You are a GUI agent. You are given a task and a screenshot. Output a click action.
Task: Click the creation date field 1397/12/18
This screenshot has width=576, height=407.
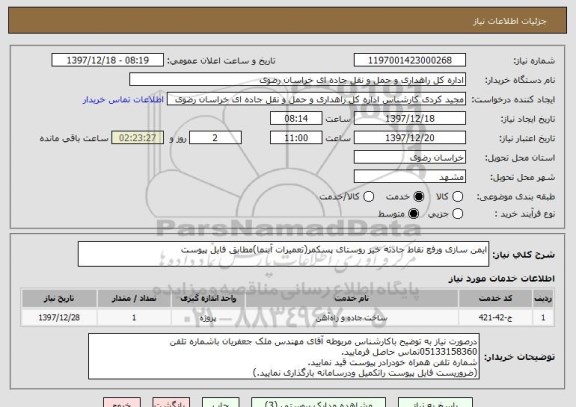click(x=410, y=119)
